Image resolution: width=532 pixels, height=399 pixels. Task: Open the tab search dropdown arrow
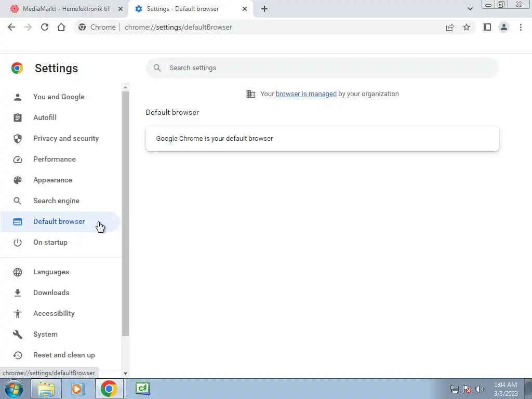[x=470, y=9]
